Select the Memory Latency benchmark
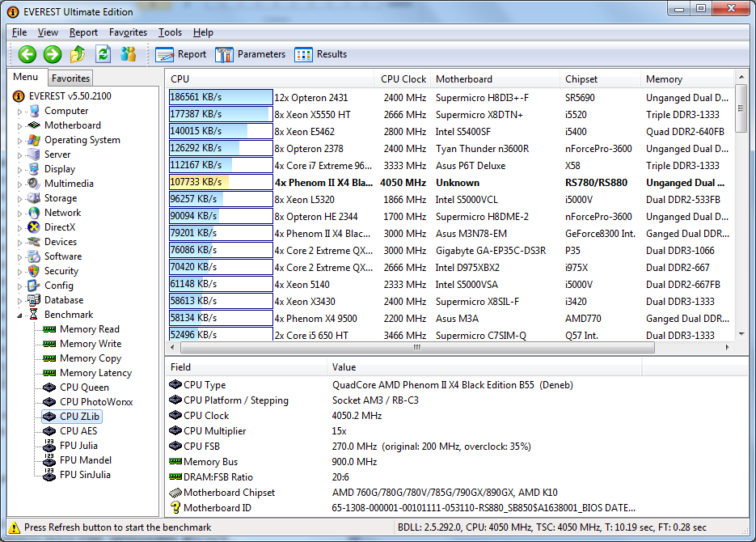The height and width of the screenshot is (542, 756). click(95, 373)
